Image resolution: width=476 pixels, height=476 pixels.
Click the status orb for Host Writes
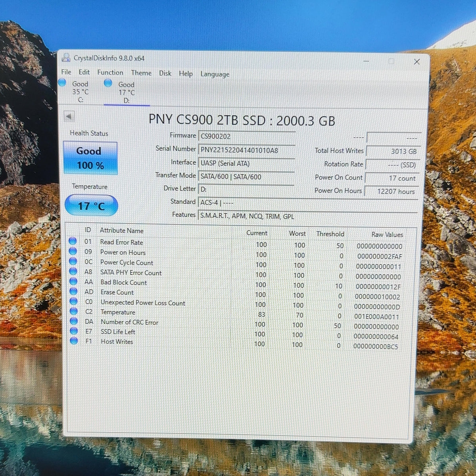pyautogui.click(x=74, y=340)
